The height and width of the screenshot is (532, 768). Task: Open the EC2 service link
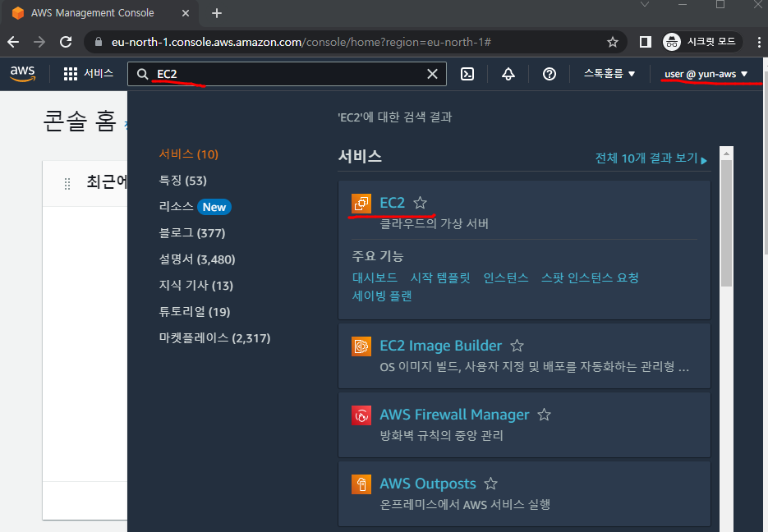pos(393,203)
